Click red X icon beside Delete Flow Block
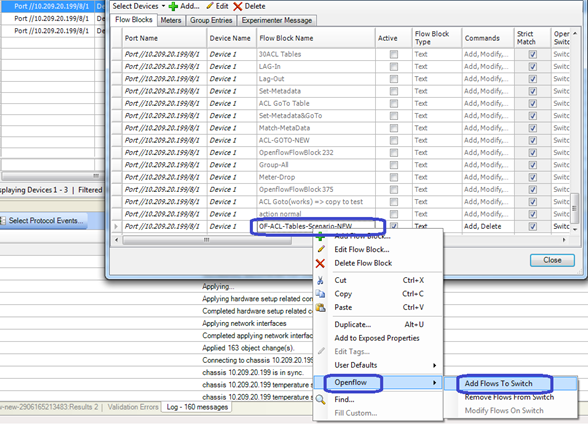 coord(320,263)
